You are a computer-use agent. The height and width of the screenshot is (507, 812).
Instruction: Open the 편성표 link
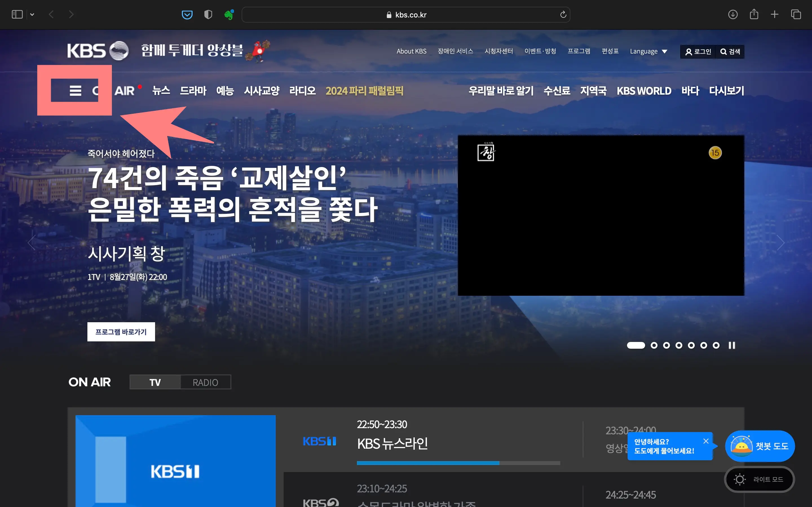[609, 51]
